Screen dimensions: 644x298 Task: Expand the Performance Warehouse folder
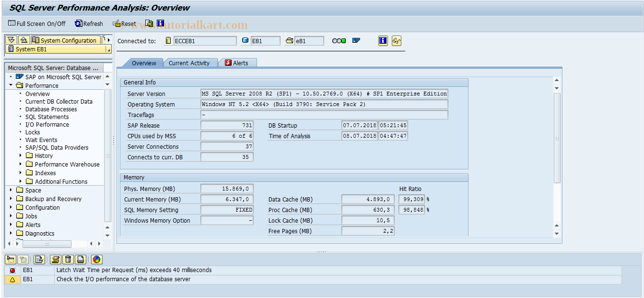[20, 164]
